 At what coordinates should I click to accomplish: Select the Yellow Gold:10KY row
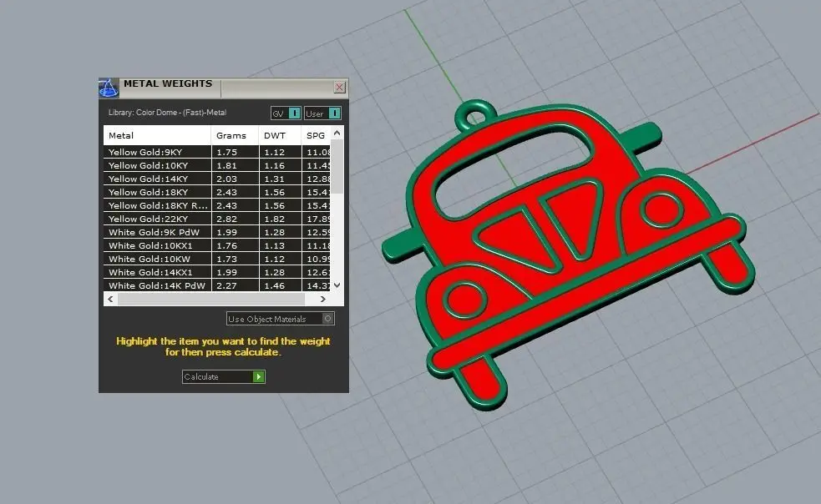(217, 165)
